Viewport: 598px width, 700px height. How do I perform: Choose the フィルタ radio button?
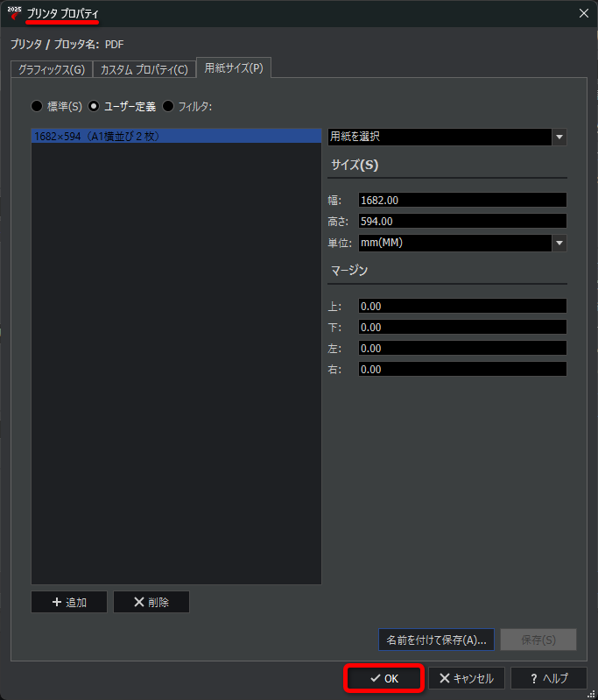168,107
